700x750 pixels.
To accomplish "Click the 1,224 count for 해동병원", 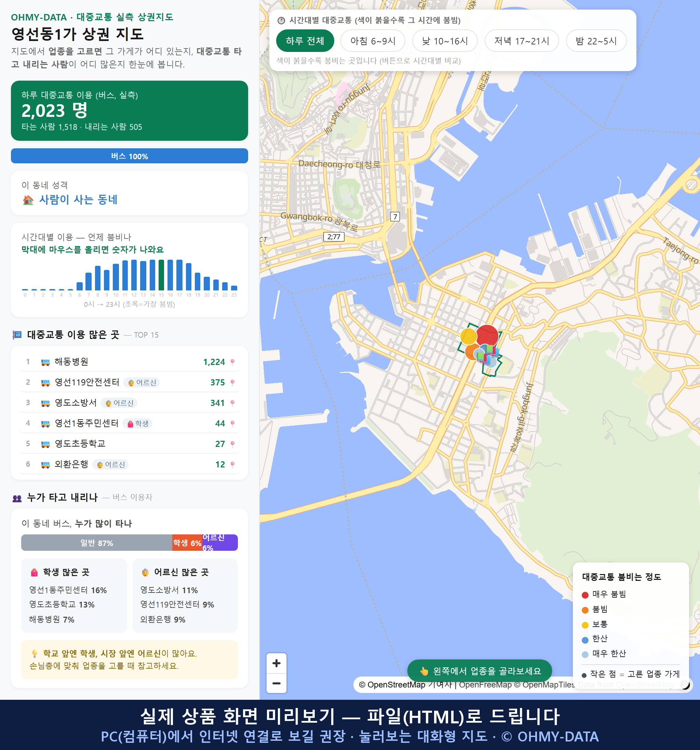I will [x=214, y=362].
